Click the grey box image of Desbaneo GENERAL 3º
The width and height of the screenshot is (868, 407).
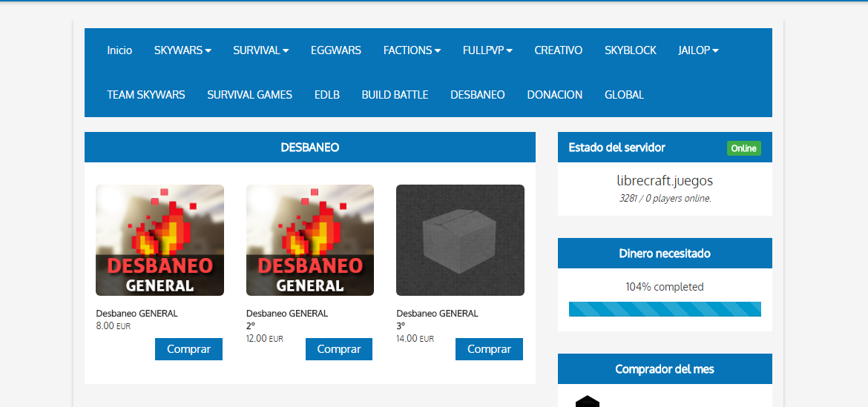point(460,240)
